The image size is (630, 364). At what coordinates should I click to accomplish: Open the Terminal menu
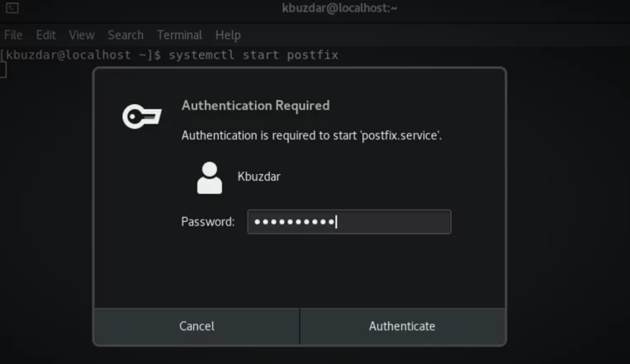180,35
